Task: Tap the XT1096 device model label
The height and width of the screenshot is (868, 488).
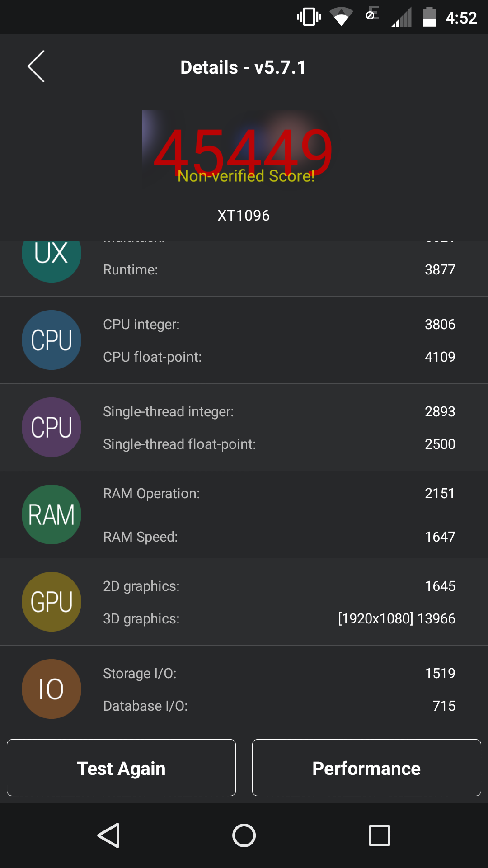Action: pyautogui.click(x=244, y=216)
